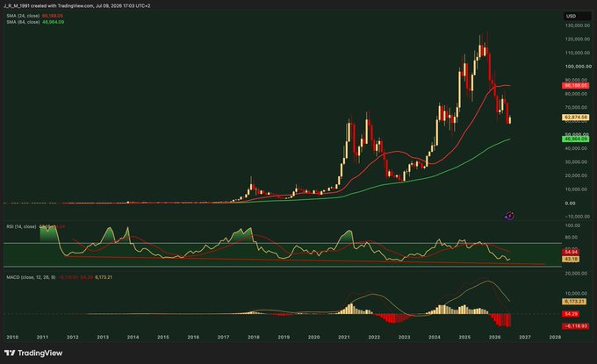Click the 2014 year label on time axis
The image size is (597, 364).
tap(133, 337)
